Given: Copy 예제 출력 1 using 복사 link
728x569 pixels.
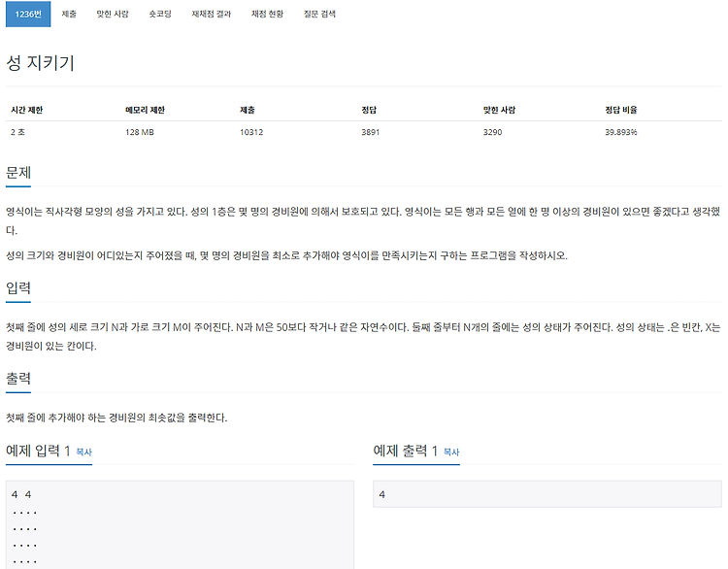Looking at the screenshot, I should (451, 452).
